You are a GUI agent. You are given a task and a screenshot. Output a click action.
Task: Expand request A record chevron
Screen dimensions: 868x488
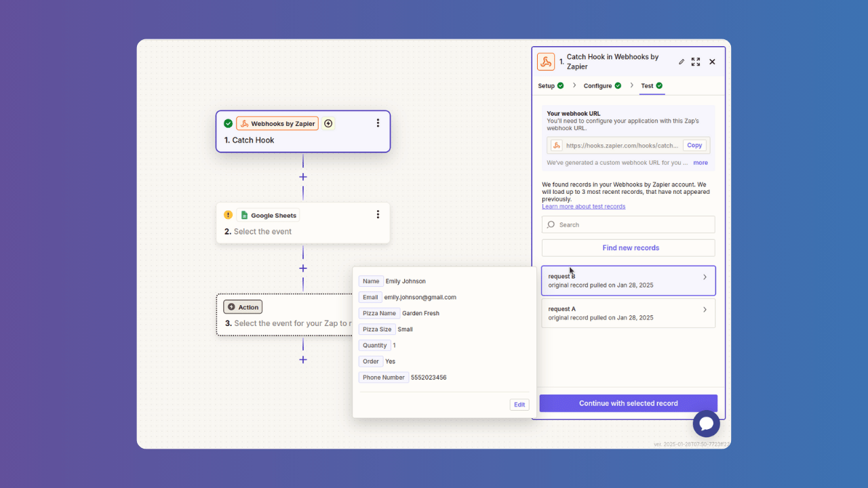705,310
